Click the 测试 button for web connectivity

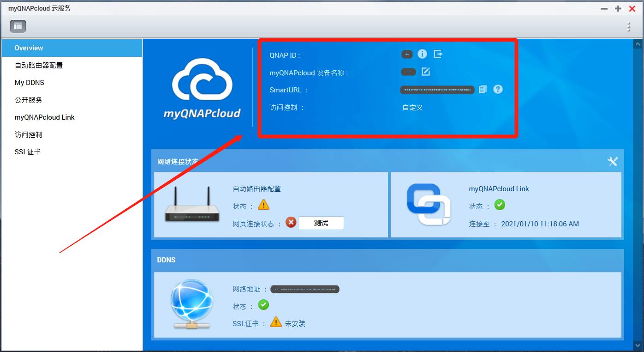[321, 223]
